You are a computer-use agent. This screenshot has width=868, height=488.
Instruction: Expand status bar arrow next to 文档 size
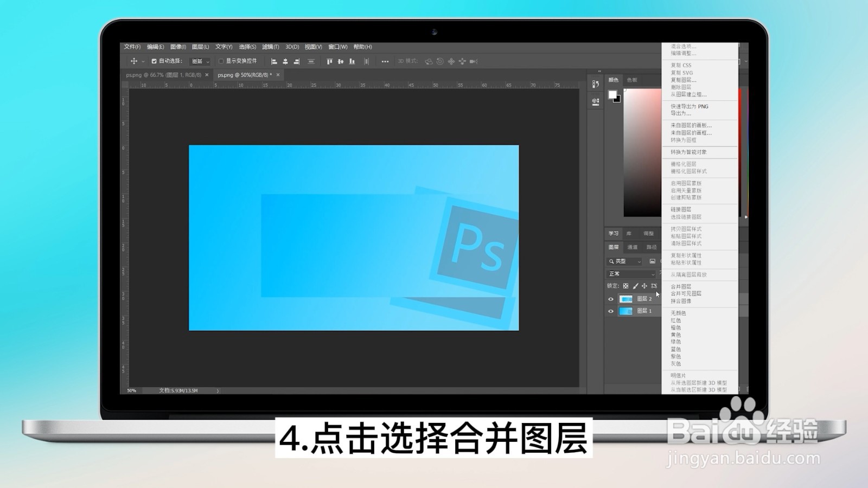[x=218, y=390]
